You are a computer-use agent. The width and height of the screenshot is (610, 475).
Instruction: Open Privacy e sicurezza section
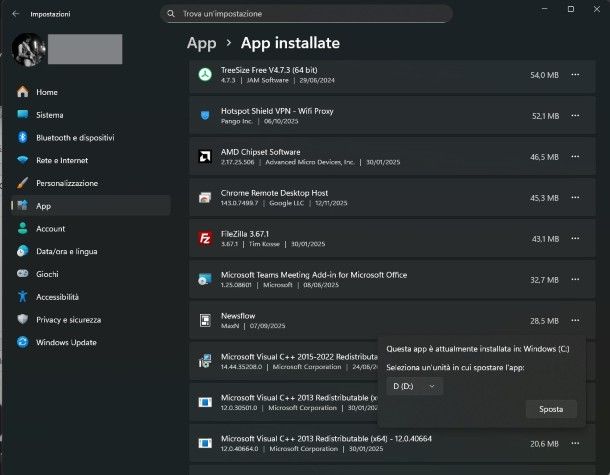click(x=91, y=319)
